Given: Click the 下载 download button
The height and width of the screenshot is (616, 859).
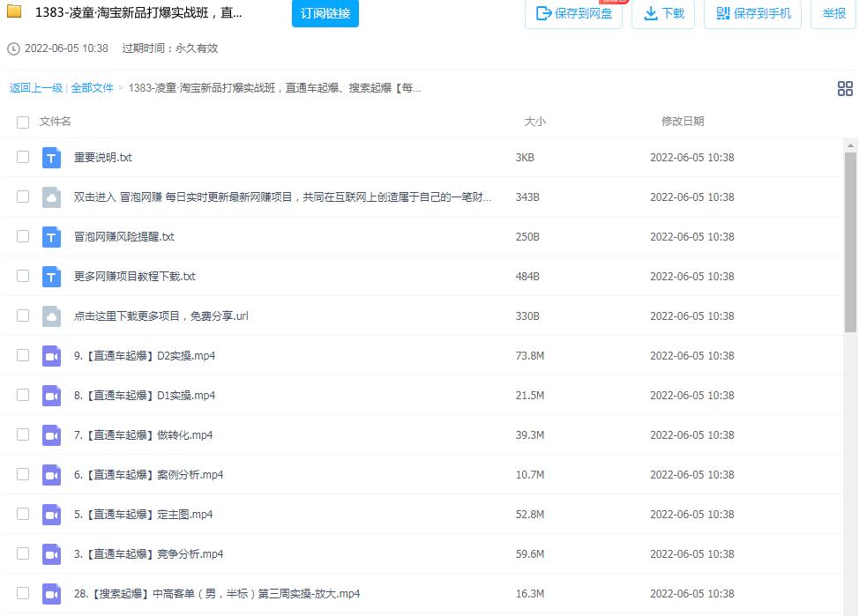Looking at the screenshot, I should [x=663, y=14].
